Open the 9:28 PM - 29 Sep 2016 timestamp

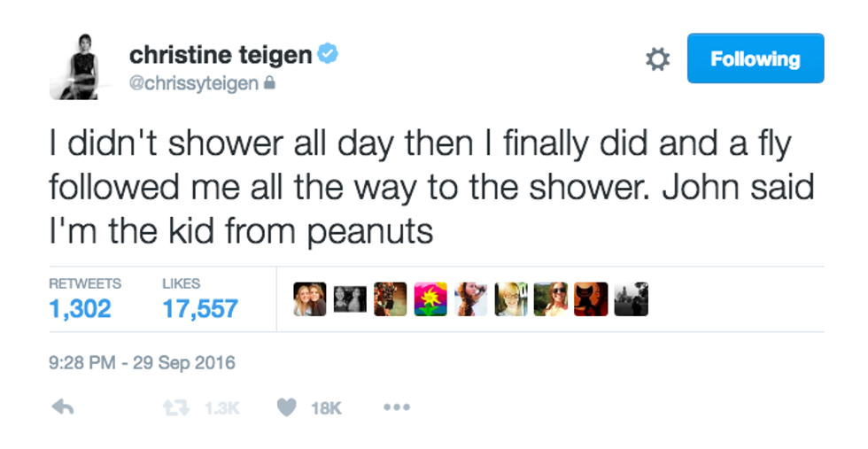tap(142, 363)
